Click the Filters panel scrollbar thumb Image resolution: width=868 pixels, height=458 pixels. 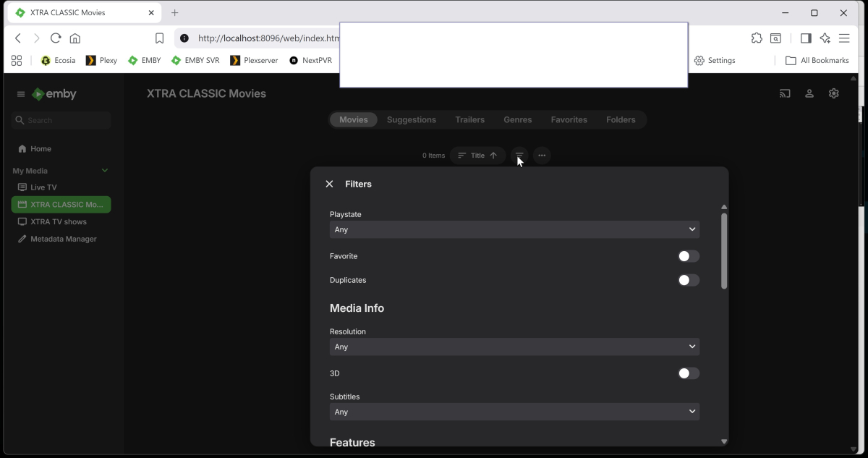pos(724,251)
